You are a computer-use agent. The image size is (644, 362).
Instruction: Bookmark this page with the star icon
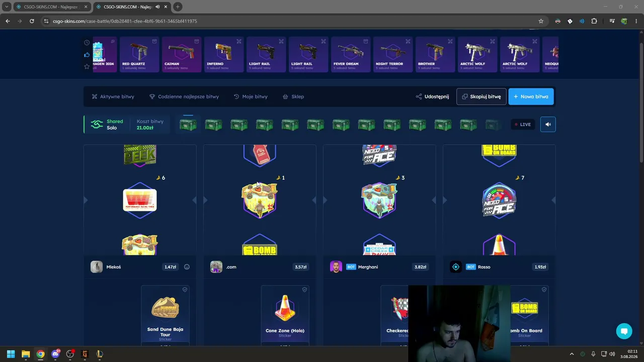541,21
